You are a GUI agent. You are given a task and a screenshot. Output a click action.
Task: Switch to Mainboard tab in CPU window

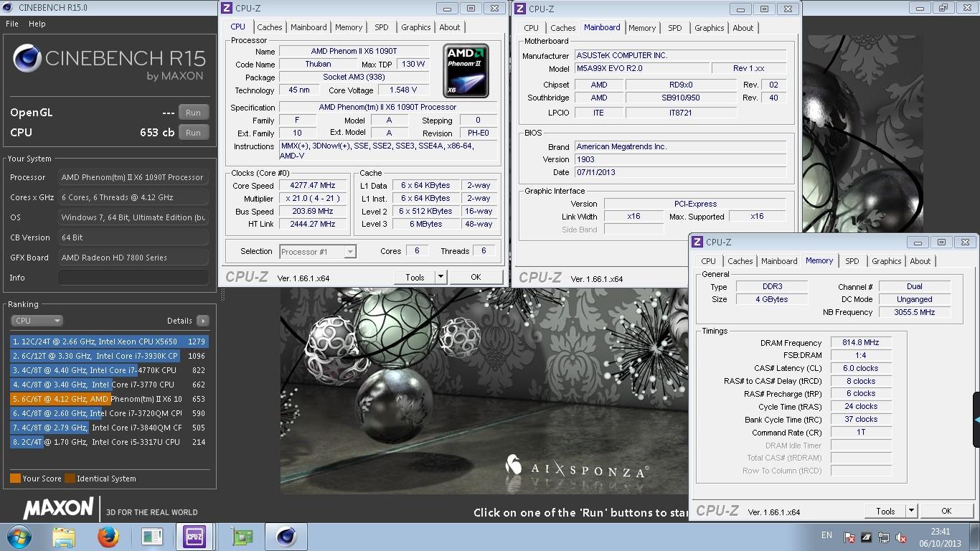(x=308, y=27)
